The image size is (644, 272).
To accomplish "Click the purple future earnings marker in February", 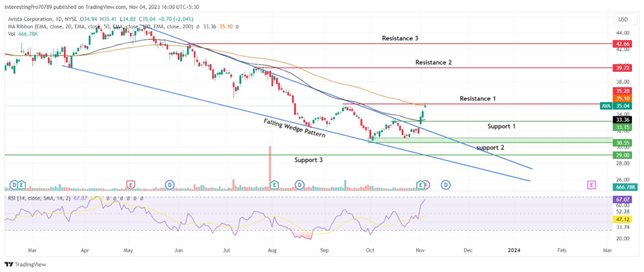I will 591,185.
